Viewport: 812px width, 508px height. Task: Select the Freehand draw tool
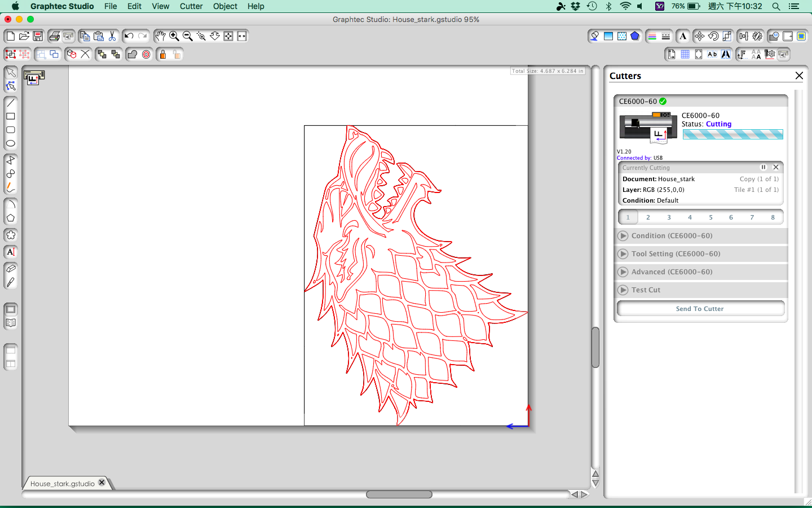(11, 187)
